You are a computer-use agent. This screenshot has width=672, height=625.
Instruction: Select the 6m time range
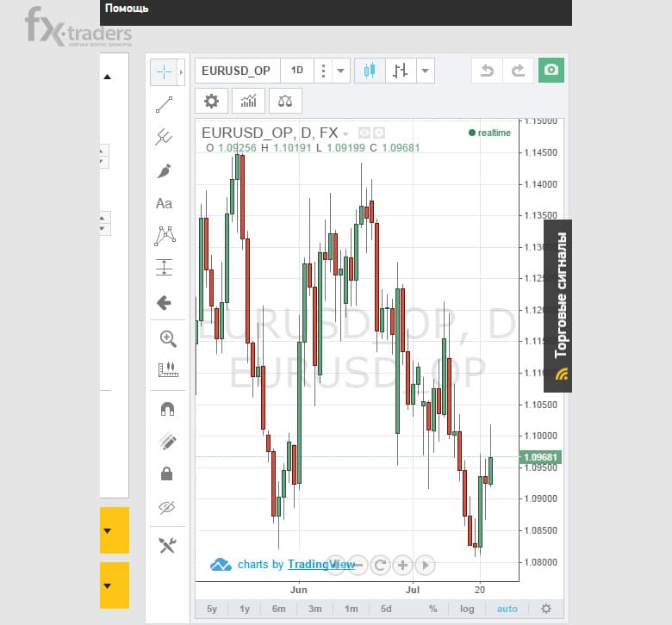tap(278, 609)
